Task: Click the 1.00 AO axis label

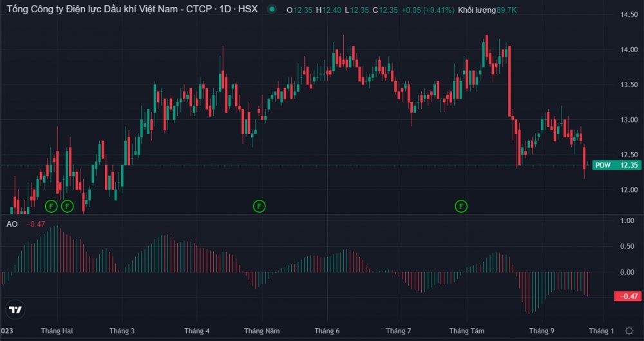Action: (x=627, y=221)
